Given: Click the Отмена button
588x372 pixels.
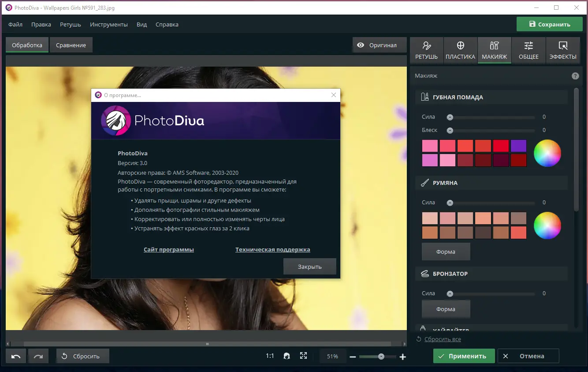Looking at the screenshot, I should tap(528, 356).
